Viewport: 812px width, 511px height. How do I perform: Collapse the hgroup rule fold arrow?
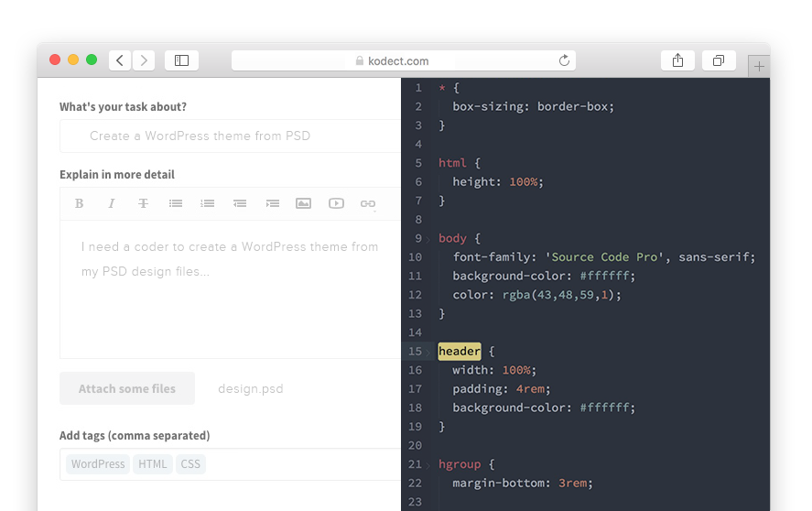pos(428,465)
